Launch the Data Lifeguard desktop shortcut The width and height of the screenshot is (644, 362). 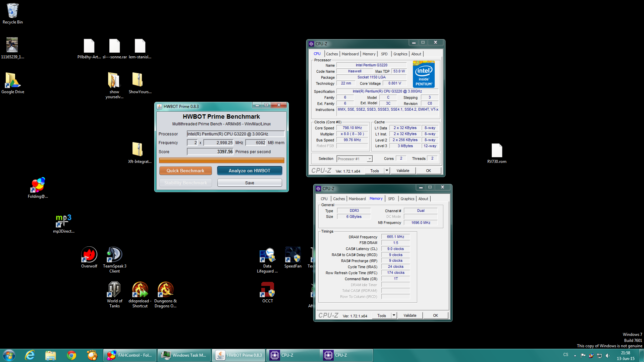point(267,260)
